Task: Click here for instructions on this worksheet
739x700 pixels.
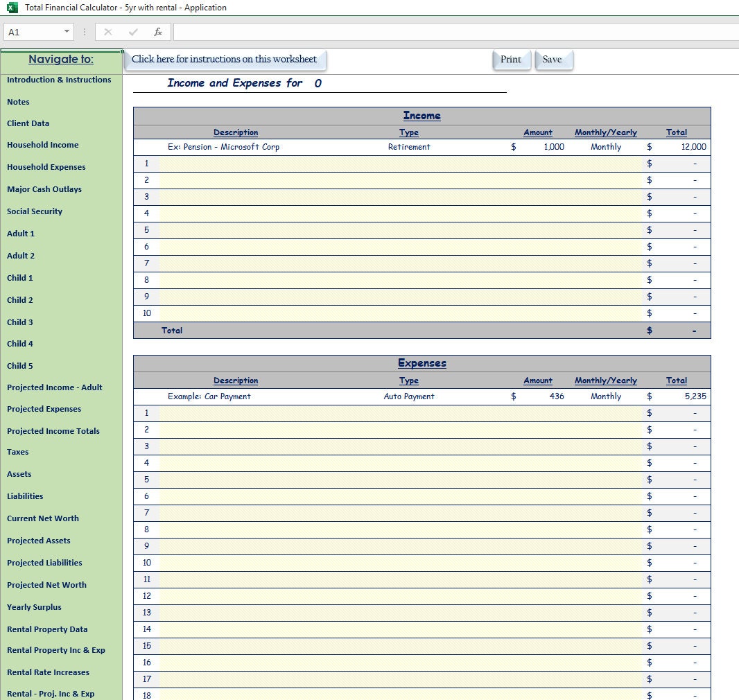Action: pyautogui.click(x=225, y=60)
